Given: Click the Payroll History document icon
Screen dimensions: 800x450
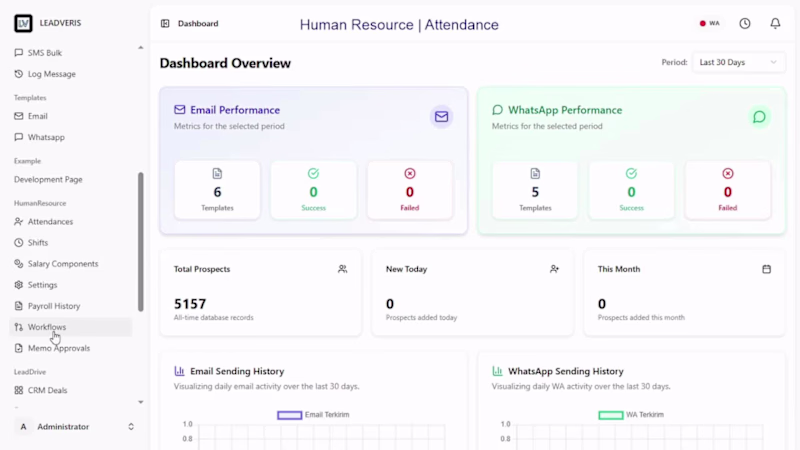Looking at the screenshot, I should coord(18,306).
